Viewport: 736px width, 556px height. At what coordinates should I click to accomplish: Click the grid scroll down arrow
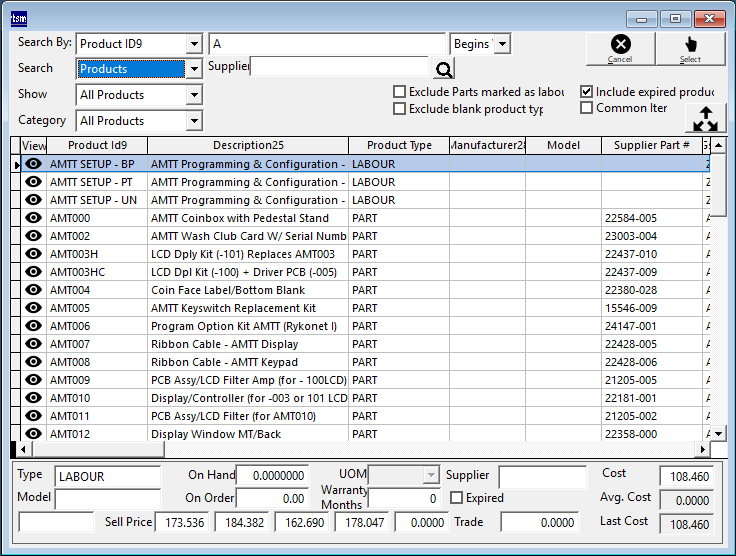click(x=719, y=434)
